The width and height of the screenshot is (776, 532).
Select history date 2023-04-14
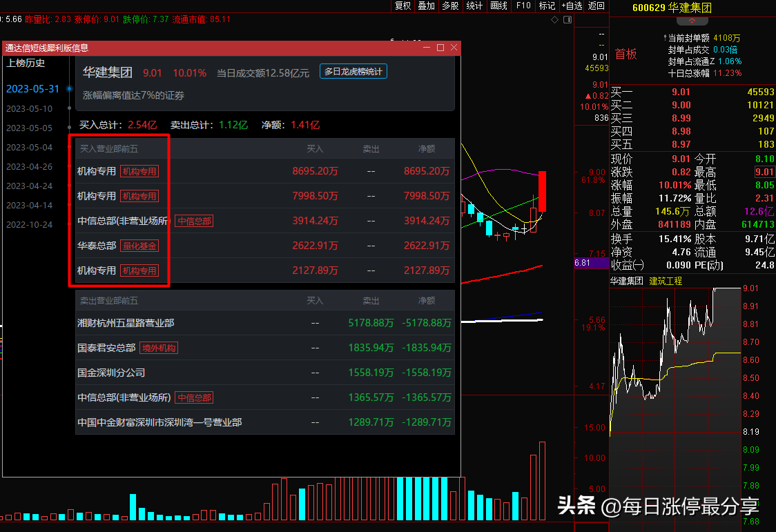(x=29, y=205)
